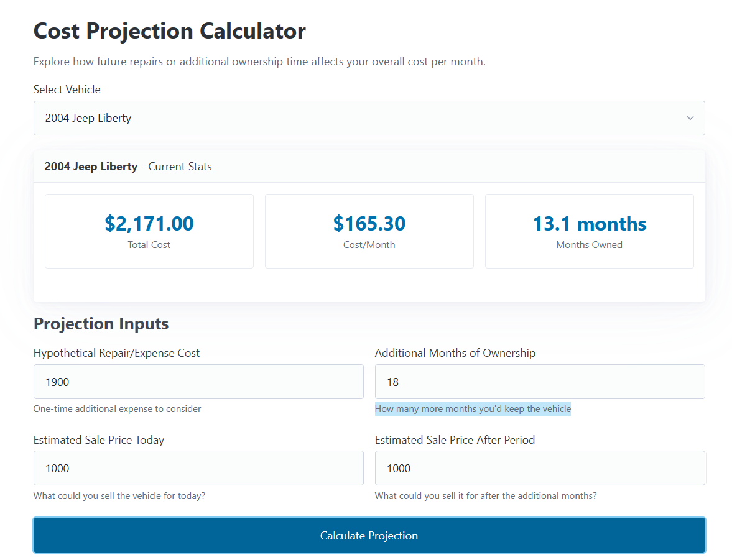This screenshot has width=732, height=560.
Task: Click the dropdown chevron on the vehicle selector
Action: click(690, 117)
